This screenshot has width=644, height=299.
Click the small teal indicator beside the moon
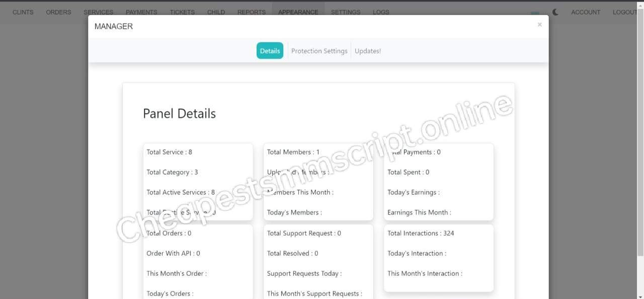pos(535,13)
